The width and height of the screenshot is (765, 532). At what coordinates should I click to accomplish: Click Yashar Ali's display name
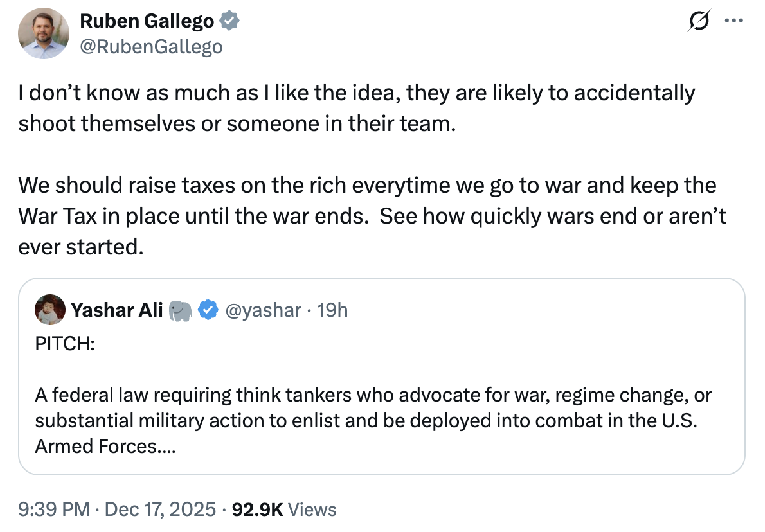pyautogui.click(x=118, y=309)
